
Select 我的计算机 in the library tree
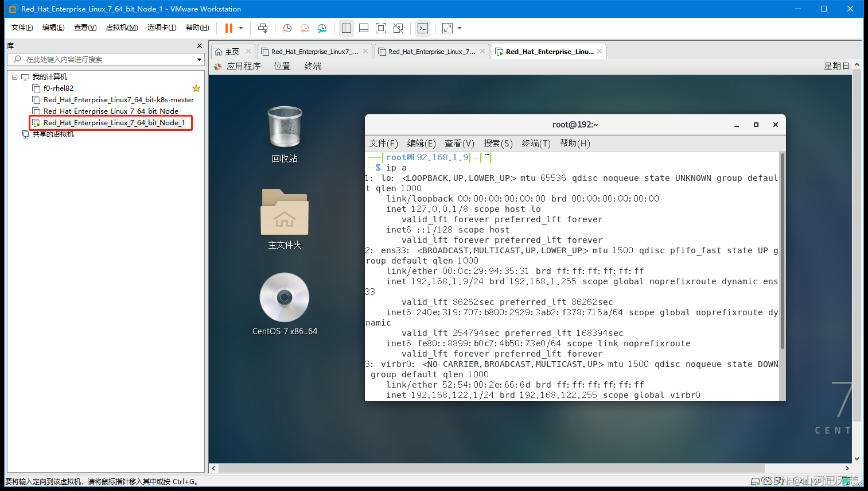click(x=50, y=77)
